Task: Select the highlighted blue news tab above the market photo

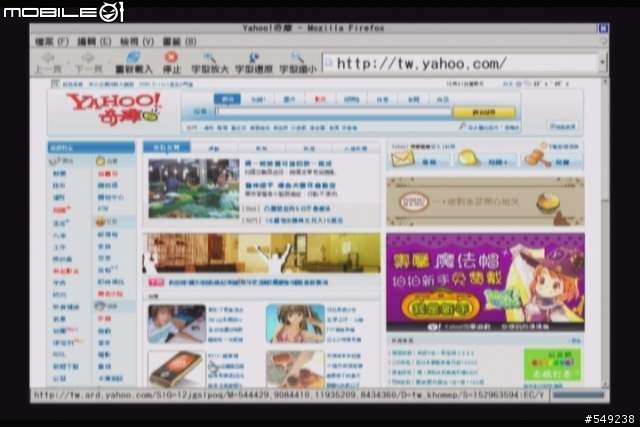Action: (167, 147)
